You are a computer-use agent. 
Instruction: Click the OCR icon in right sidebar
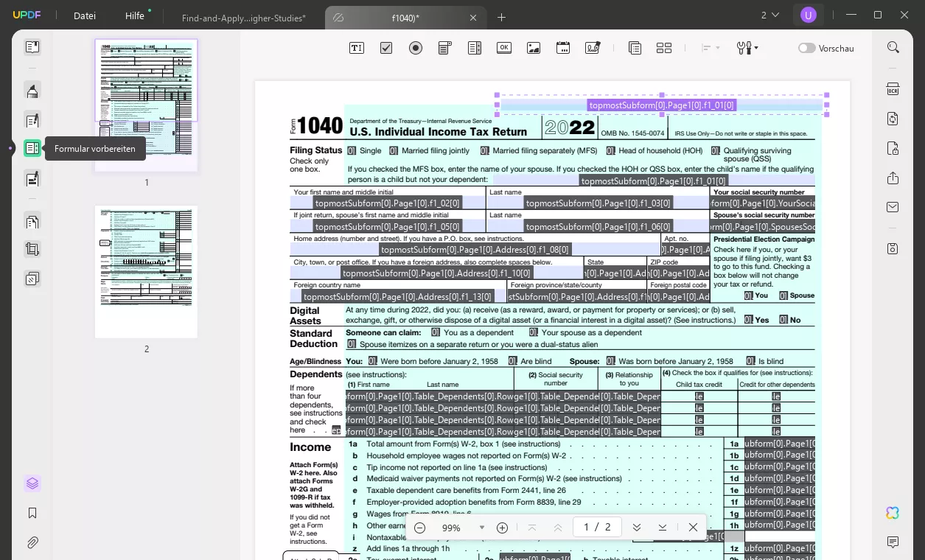(893, 89)
